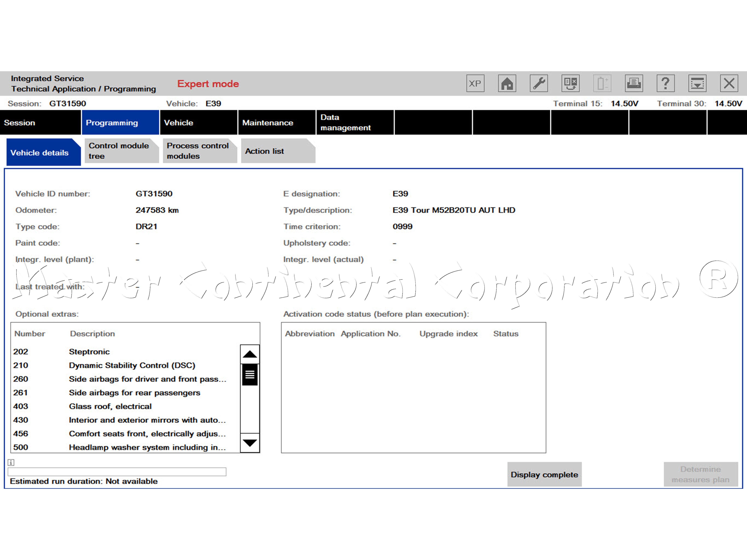Click the Status column header

(506, 334)
